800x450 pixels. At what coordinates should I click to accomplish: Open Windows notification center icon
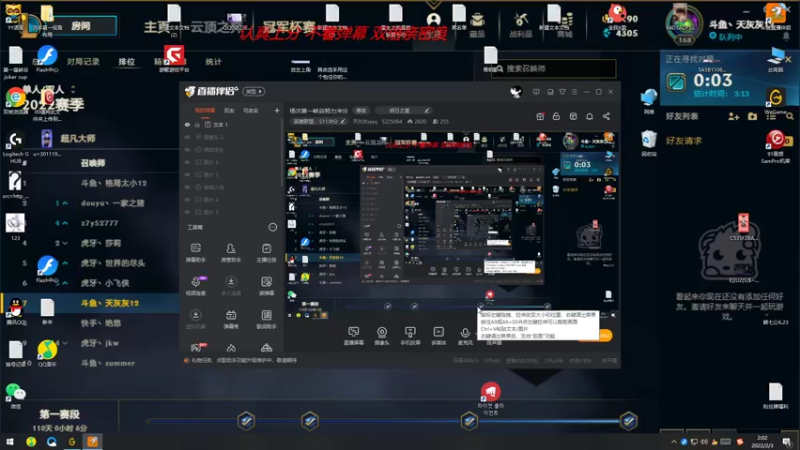tap(787, 442)
